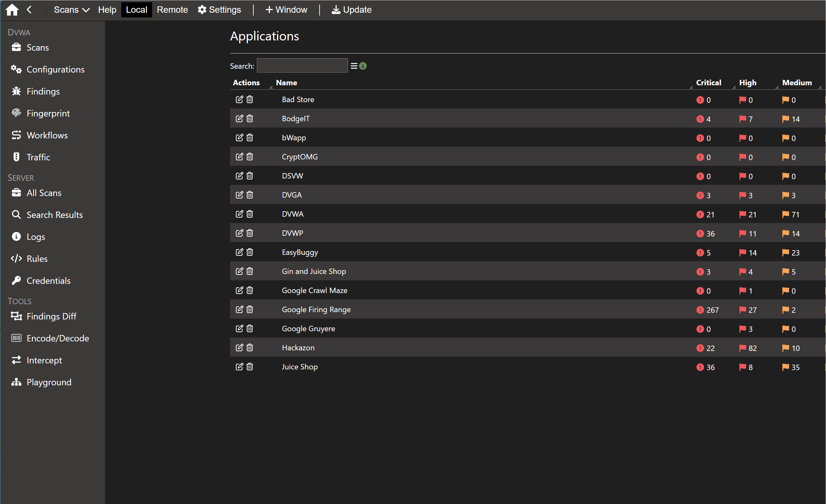The width and height of the screenshot is (826, 504).
Task: Expand the Scans dropdown menu
Action: coord(71,10)
